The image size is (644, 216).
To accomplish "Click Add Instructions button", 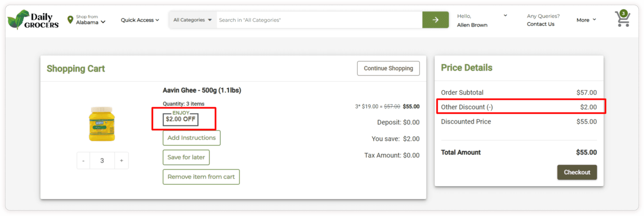I will (191, 138).
